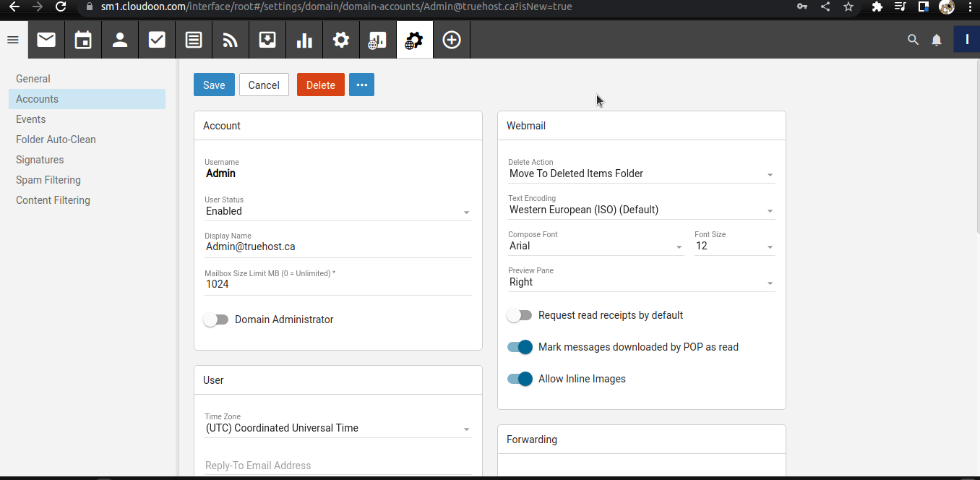Turn on Request read receipts by default
The width and height of the screenshot is (980, 480).
[x=519, y=315]
